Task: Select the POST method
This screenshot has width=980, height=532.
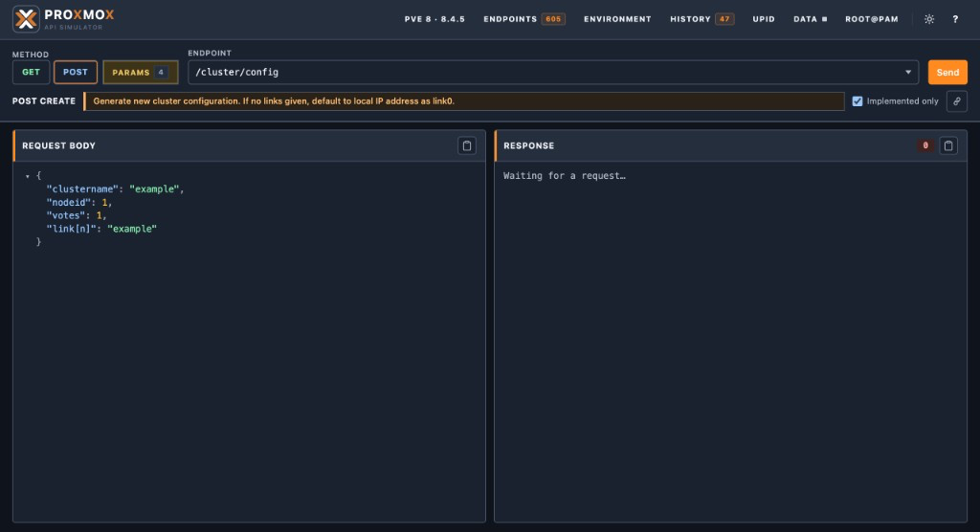Action: pyautogui.click(x=75, y=73)
